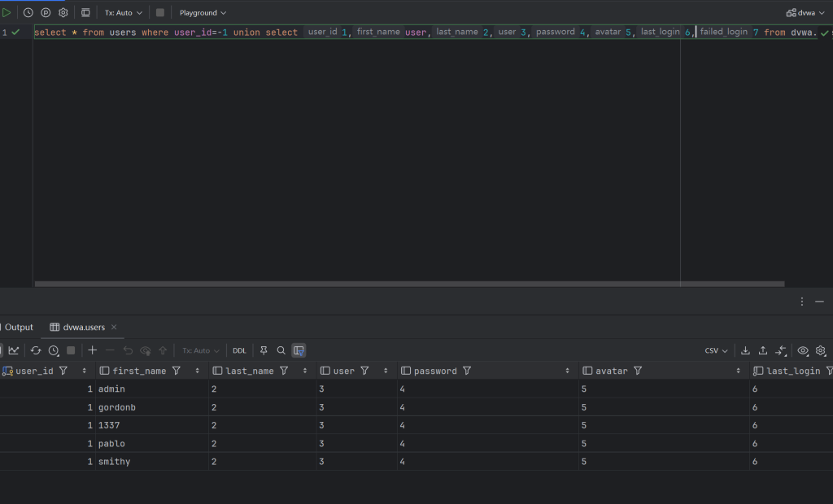Viewport: 833px width, 504px height.
Task: Select the 'admin' cell
Action: pyautogui.click(x=152, y=389)
